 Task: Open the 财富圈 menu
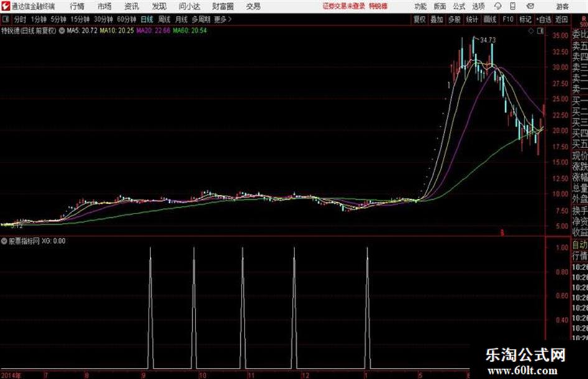point(223,6)
